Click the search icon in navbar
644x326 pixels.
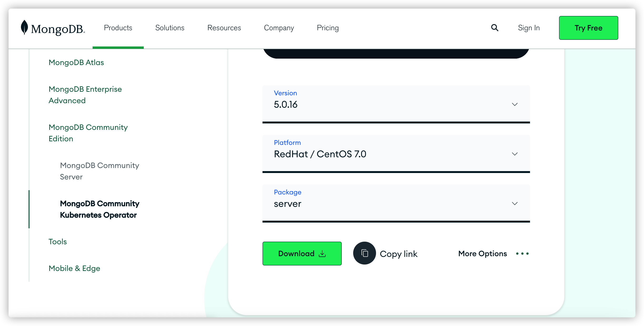coord(495,28)
